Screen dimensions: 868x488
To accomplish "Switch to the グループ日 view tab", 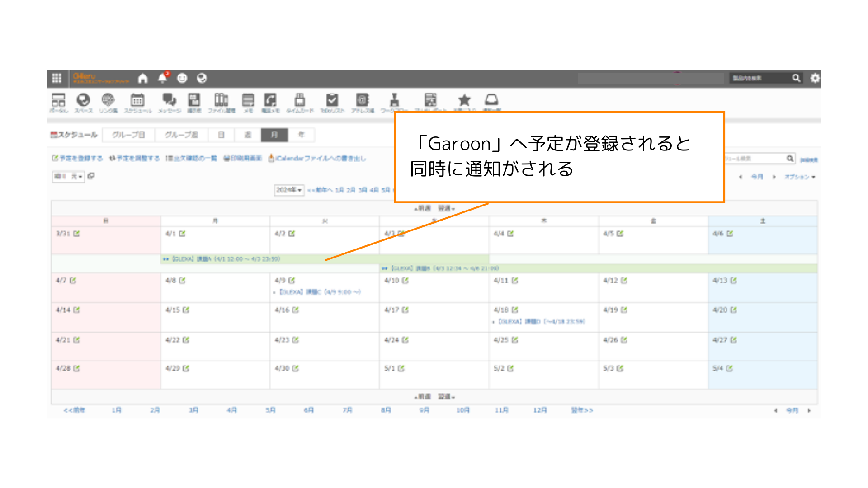I will [128, 135].
